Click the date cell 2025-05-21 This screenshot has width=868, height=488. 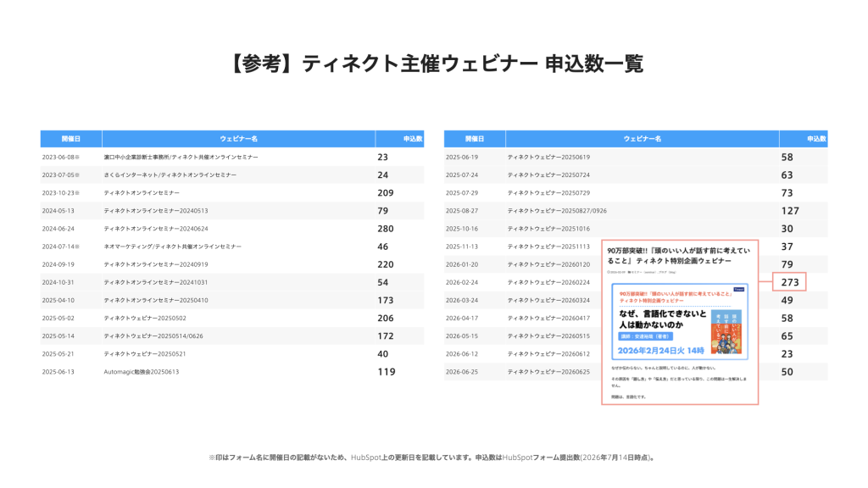pyautogui.click(x=58, y=354)
